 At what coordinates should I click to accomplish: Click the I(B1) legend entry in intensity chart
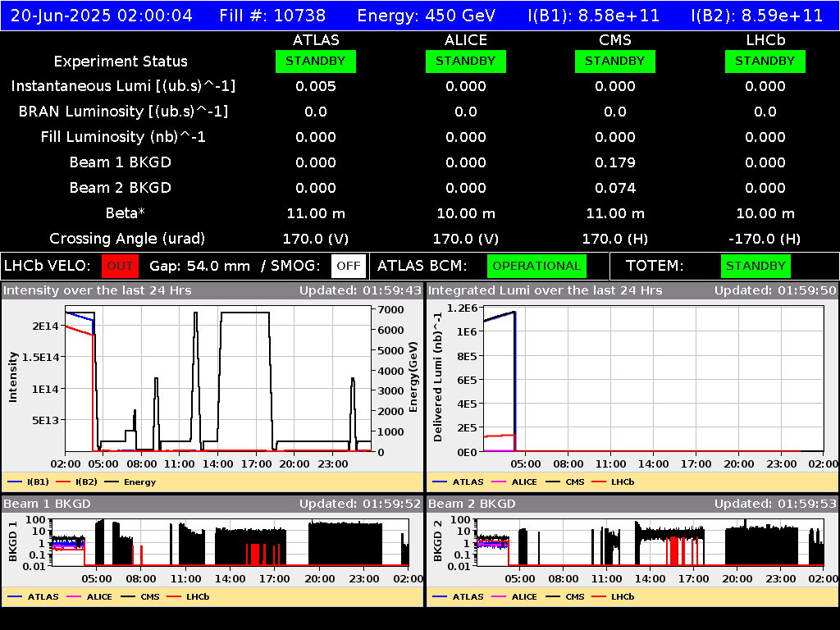point(29,482)
